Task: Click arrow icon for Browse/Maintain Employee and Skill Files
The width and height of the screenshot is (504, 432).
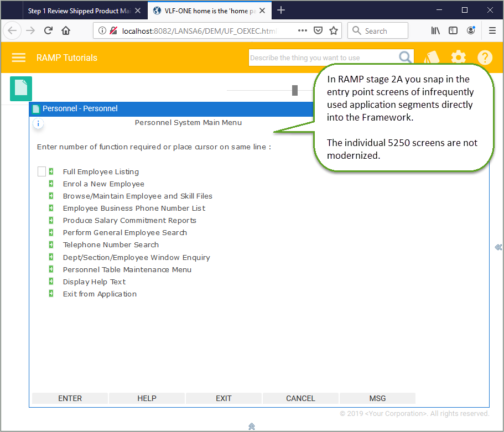Action: click(51, 196)
